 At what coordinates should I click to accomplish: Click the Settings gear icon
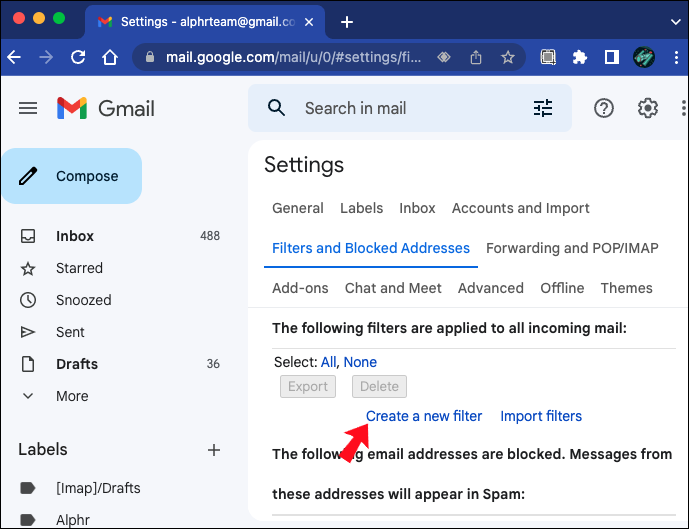pyautogui.click(x=648, y=108)
